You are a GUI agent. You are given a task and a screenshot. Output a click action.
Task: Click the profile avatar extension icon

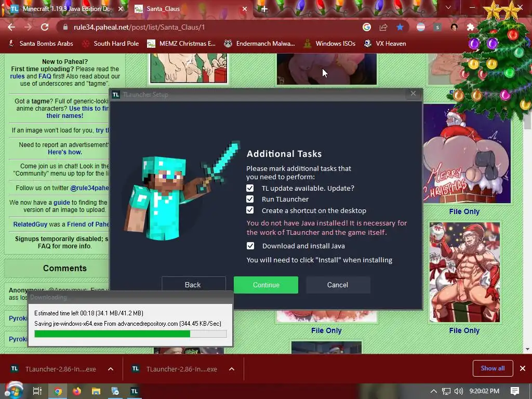[454, 27]
